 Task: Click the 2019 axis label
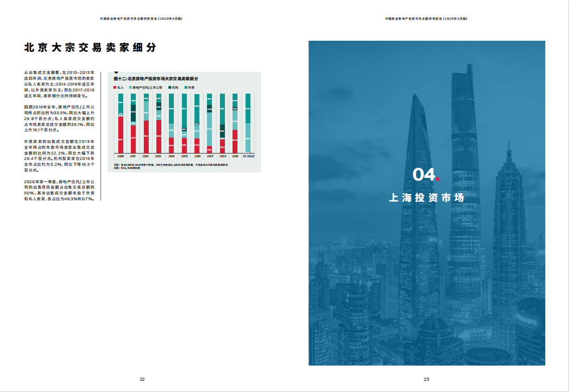(x=235, y=156)
